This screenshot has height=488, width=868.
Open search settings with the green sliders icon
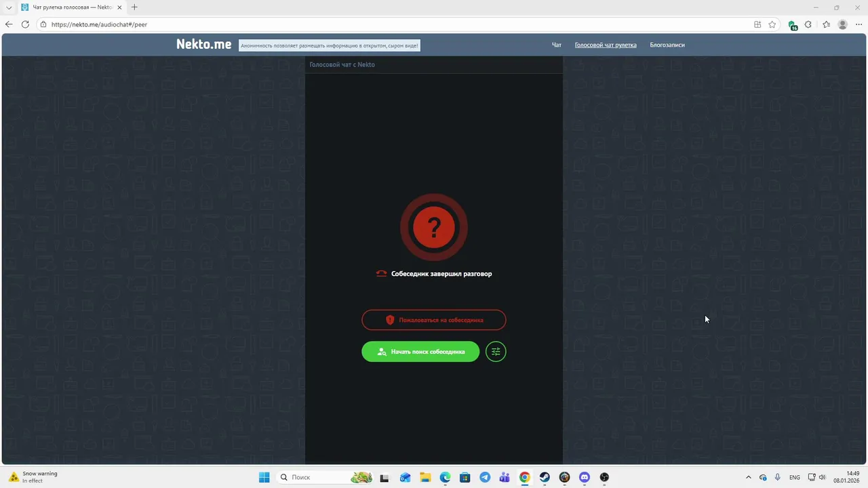tap(496, 352)
